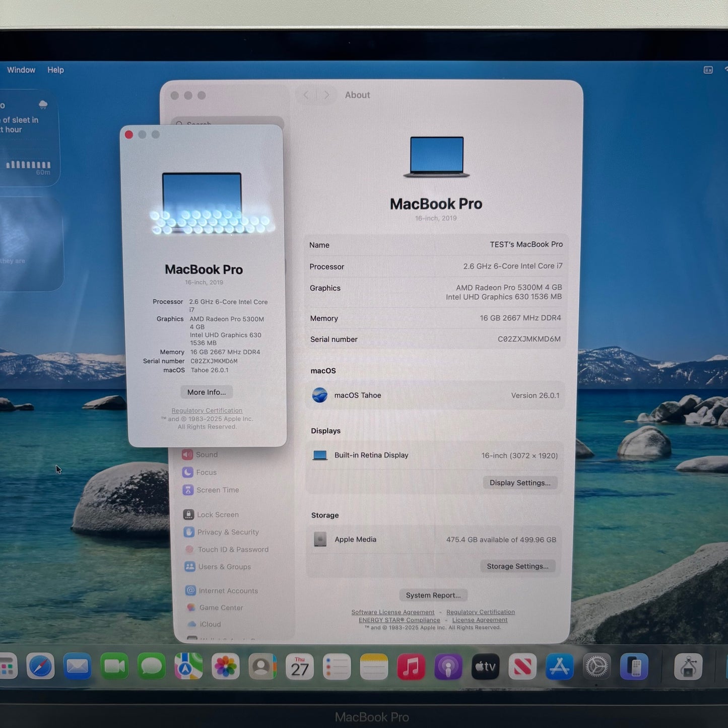Open Photos app from the Dock
The height and width of the screenshot is (728, 728).
[x=225, y=667]
